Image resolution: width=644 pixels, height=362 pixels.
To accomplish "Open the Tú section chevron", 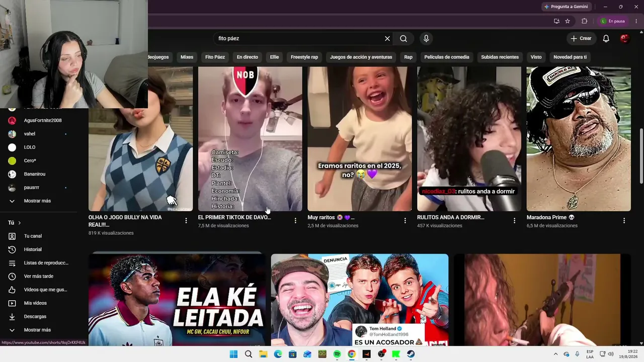I will (20, 223).
